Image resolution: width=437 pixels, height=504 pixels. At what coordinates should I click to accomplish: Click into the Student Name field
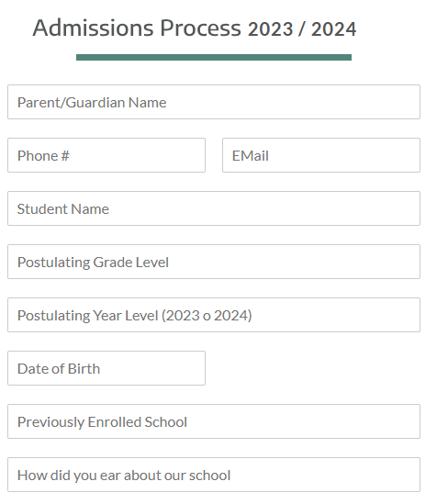[x=214, y=208]
